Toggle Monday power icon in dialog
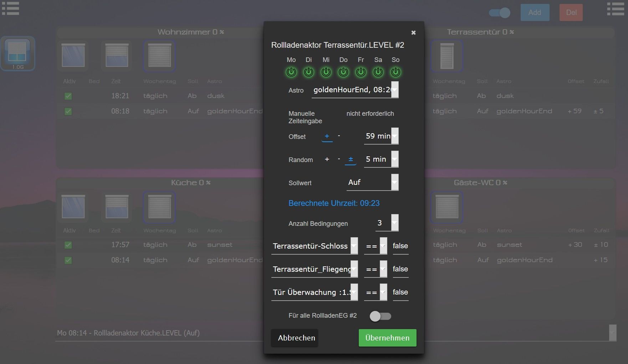This screenshot has width=628, height=364. tap(291, 72)
